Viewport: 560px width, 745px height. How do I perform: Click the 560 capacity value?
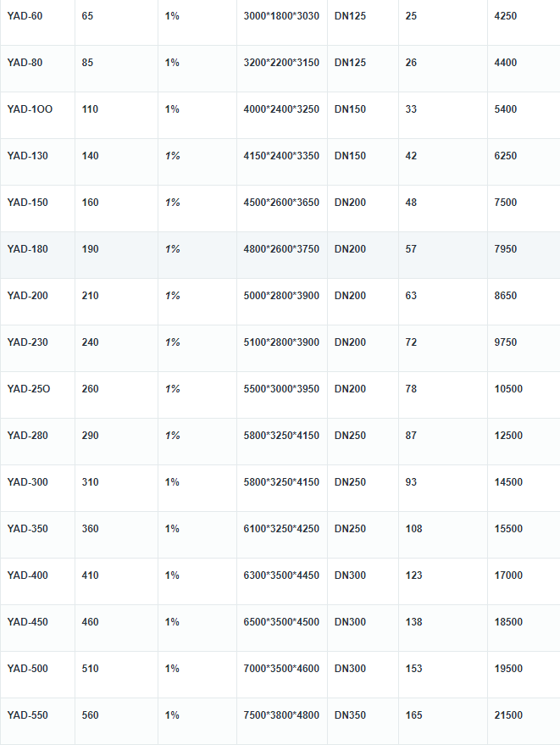tap(90, 715)
